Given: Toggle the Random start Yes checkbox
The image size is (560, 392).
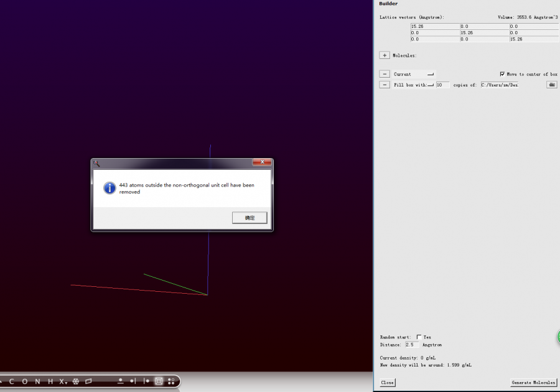Looking at the screenshot, I should [x=419, y=337].
